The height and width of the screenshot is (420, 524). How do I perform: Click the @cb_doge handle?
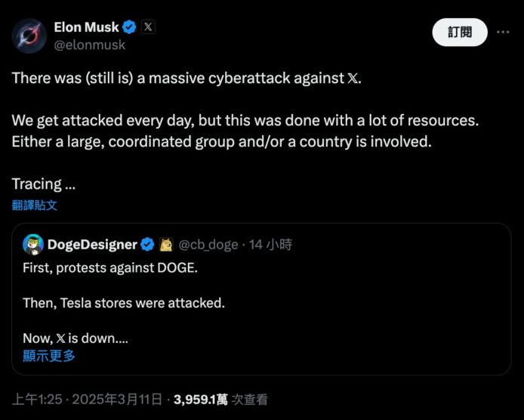[208, 244]
